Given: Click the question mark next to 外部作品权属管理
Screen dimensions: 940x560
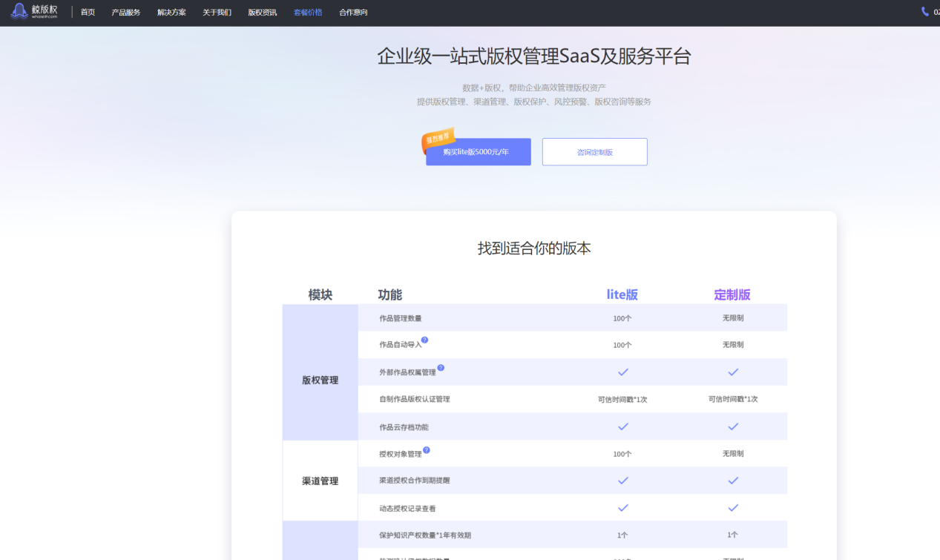Looking at the screenshot, I should pyautogui.click(x=441, y=368).
